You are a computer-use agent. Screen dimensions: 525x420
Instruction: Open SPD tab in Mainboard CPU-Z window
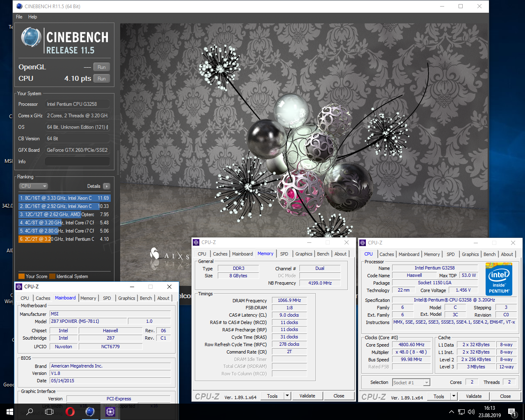coord(107,298)
